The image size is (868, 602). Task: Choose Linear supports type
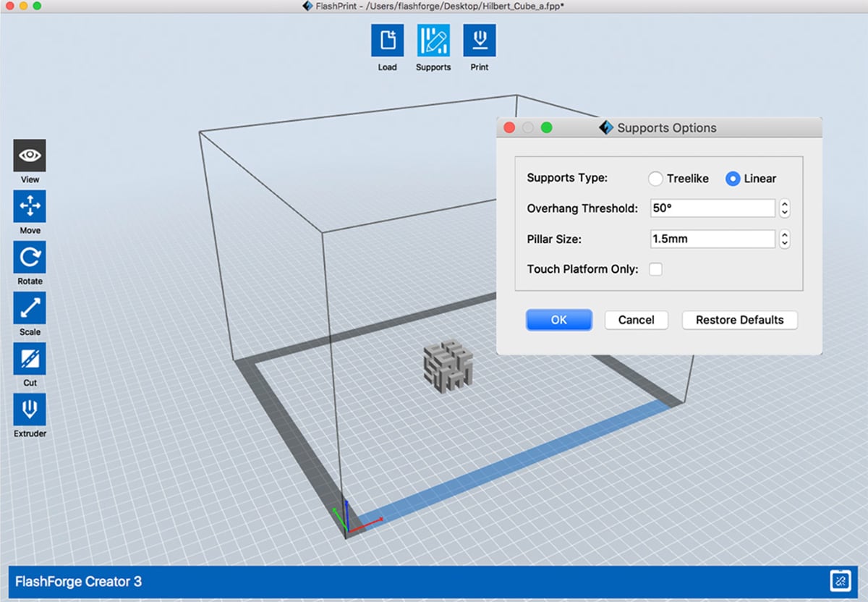[733, 179]
